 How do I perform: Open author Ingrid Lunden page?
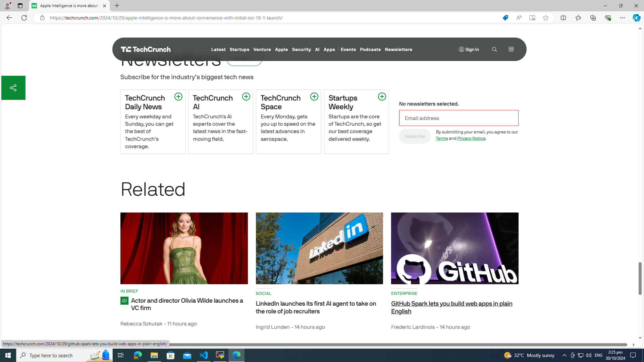[x=272, y=327]
